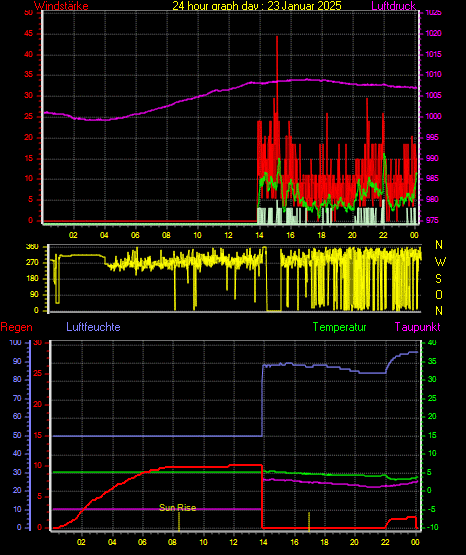
Task: Click the yellow sunset tick line
Action: click(309, 522)
